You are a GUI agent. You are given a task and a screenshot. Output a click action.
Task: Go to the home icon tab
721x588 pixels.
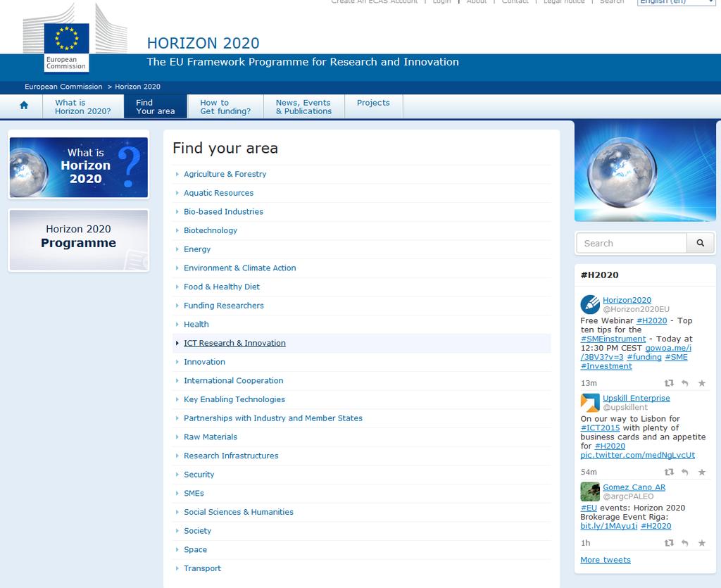pyautogui.click(x=24, y=106)
